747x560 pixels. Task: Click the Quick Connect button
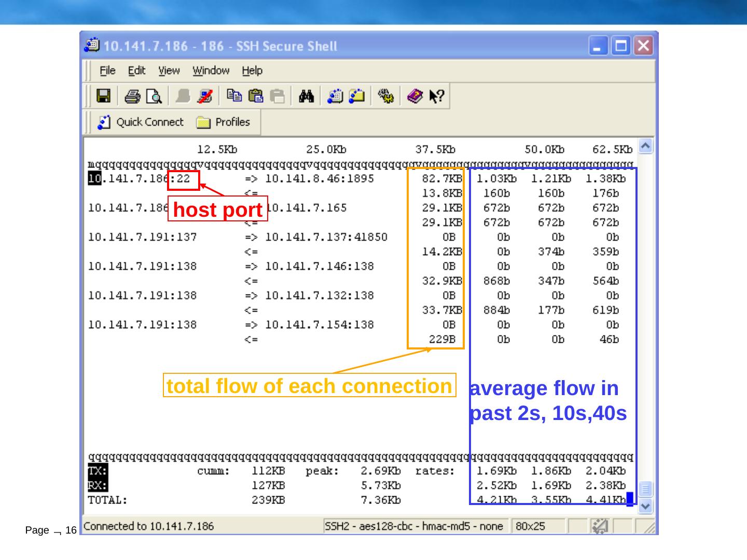141,122
